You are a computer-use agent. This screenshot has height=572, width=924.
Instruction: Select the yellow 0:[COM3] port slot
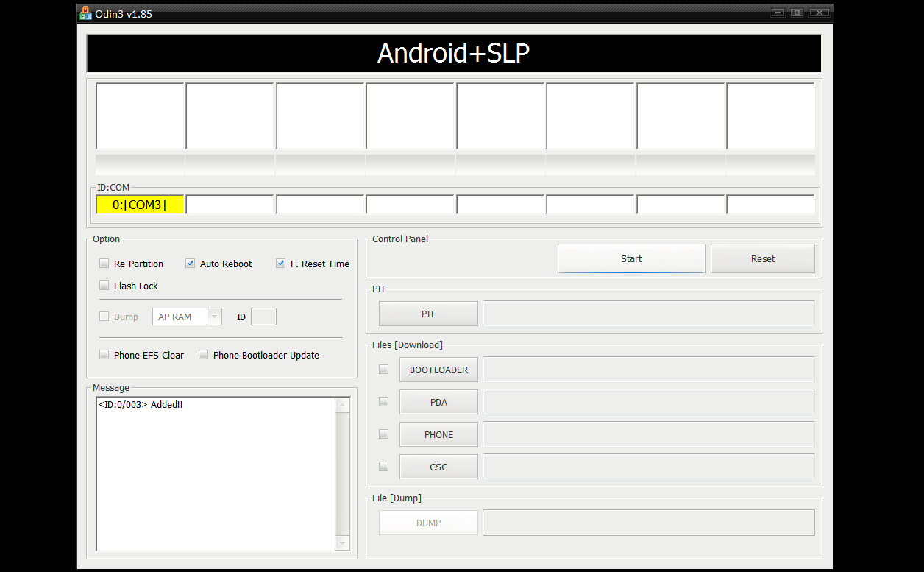point(140,205)
